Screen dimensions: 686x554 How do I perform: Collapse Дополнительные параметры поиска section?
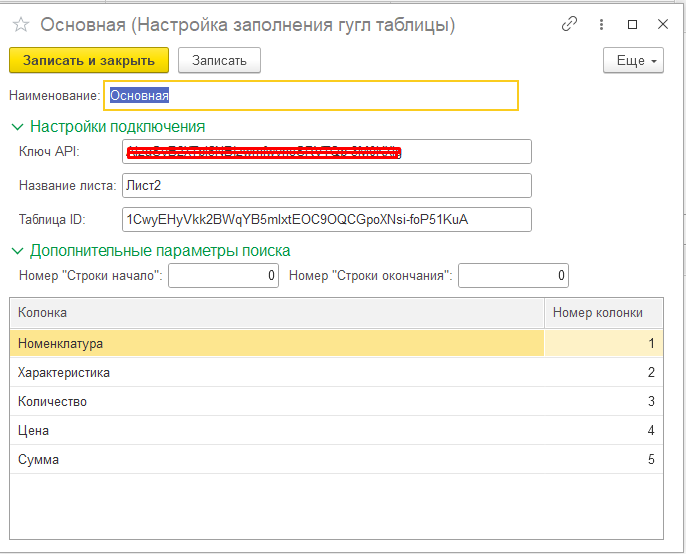tap(17, 251)
